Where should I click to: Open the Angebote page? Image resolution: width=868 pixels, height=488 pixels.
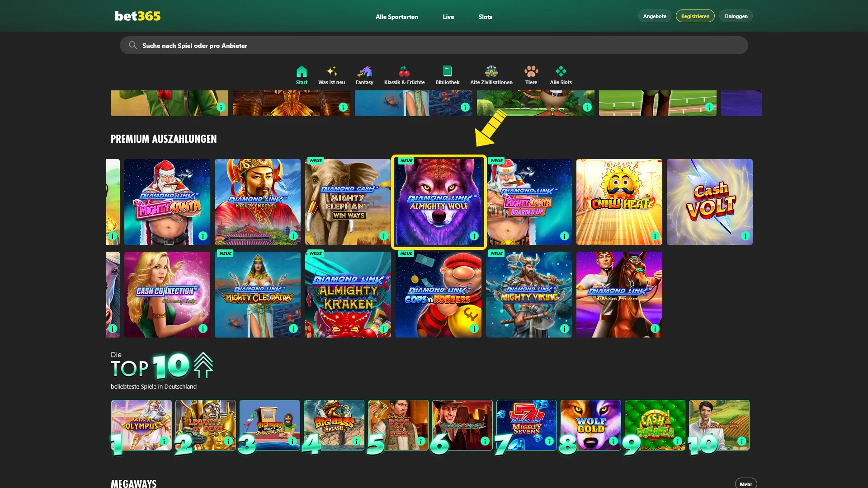(654, 16)
